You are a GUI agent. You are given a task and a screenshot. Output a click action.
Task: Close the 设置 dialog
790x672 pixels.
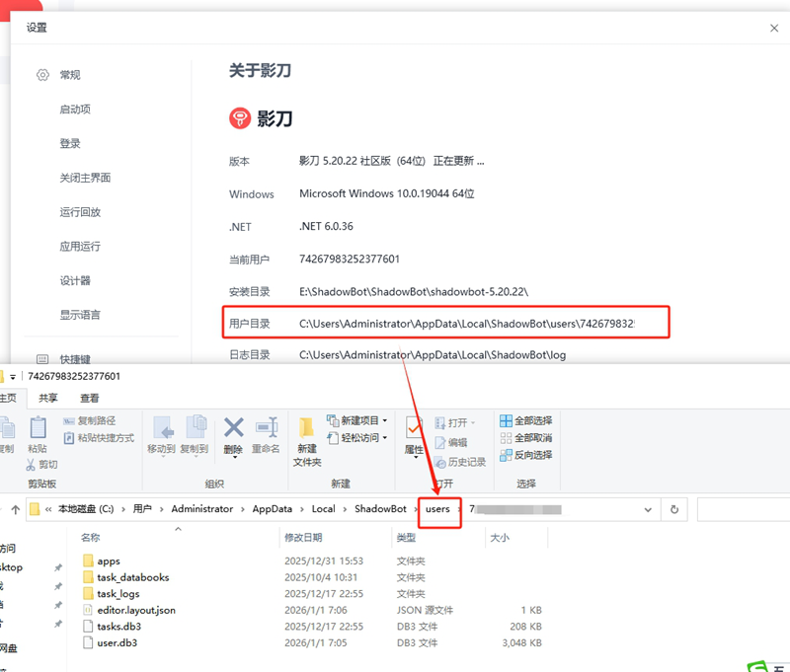coord(774,29)
